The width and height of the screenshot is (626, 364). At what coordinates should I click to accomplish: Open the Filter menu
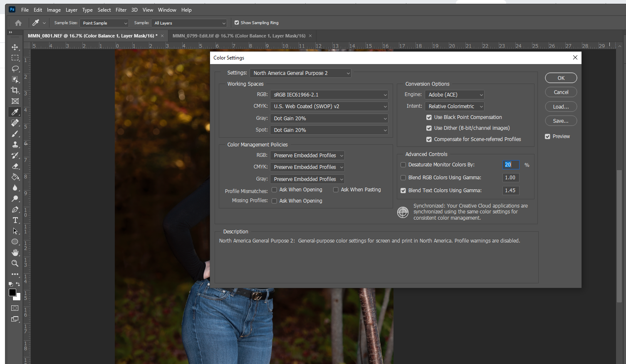(x=121, y=10)
